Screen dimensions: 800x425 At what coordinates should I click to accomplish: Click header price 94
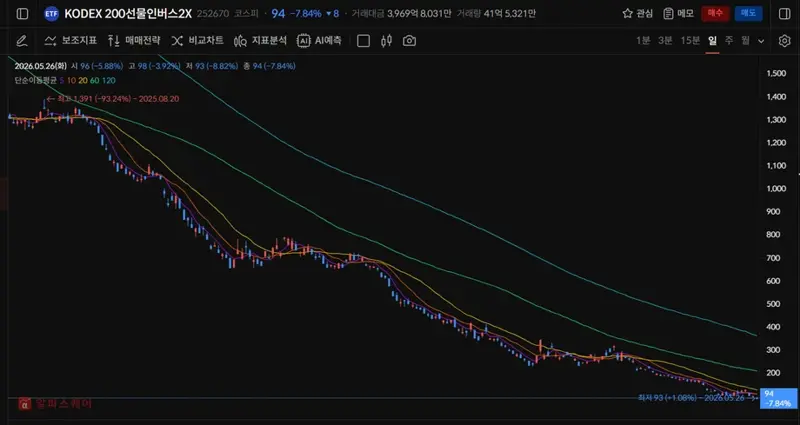[x=278, y=14]
